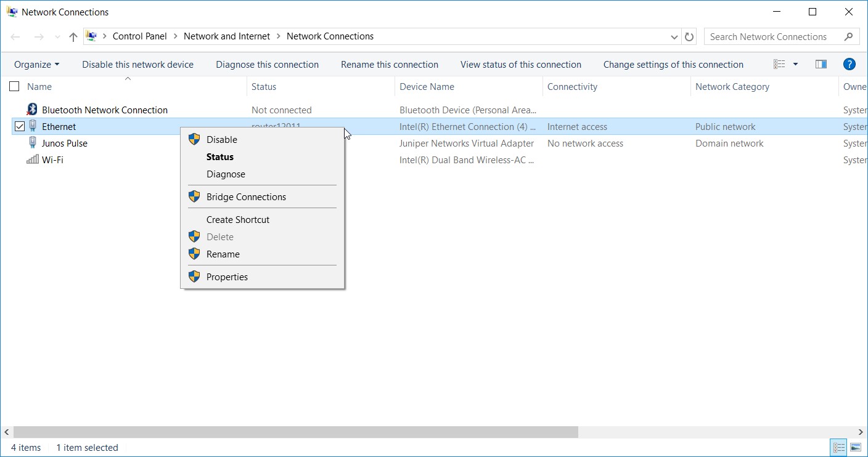Click the 'Juniper Networks Virtual Adapter' cell
The width and height of the screenshot is (868, 457).
[467, 143]
